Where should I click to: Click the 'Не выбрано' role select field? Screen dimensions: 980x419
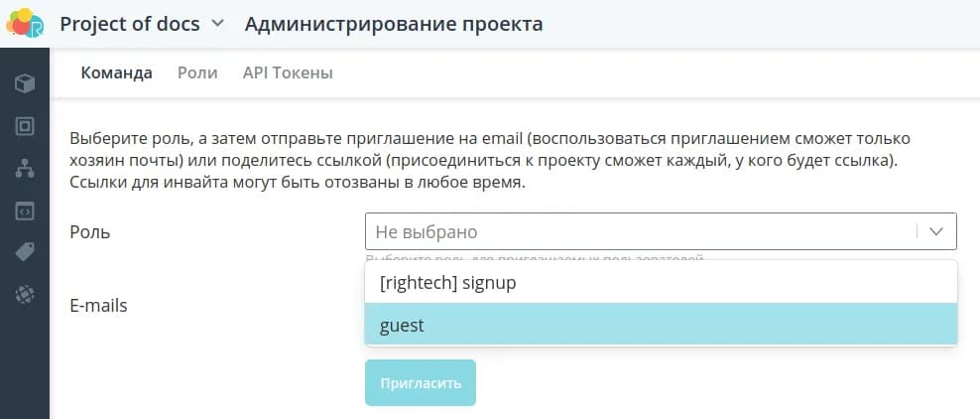(x=641, y=231)
